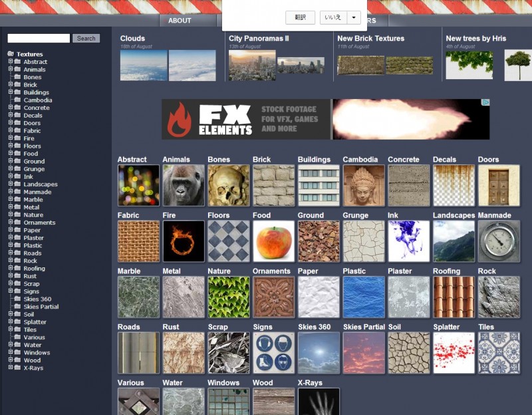Viewport: 532px width, 415px height.
Task: Click inside the search input field
Action: coord(37,39)
